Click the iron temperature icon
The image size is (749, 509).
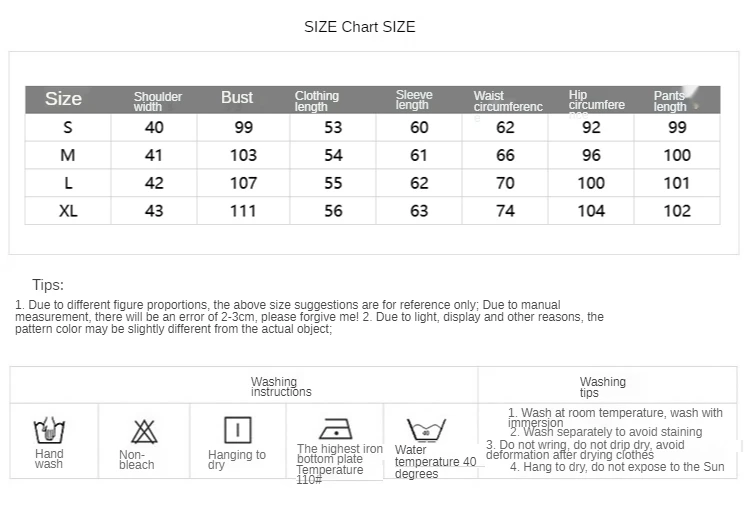coord(334,429)
